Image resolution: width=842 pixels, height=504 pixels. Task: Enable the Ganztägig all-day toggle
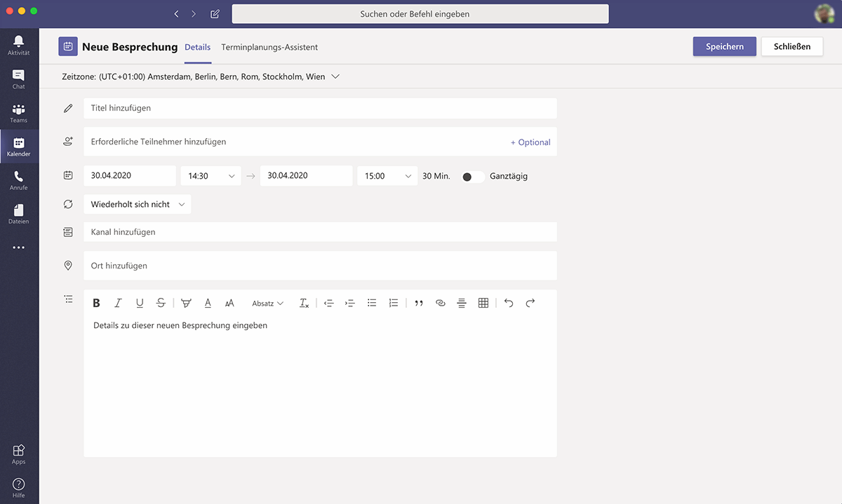click(x=473, y=177)
